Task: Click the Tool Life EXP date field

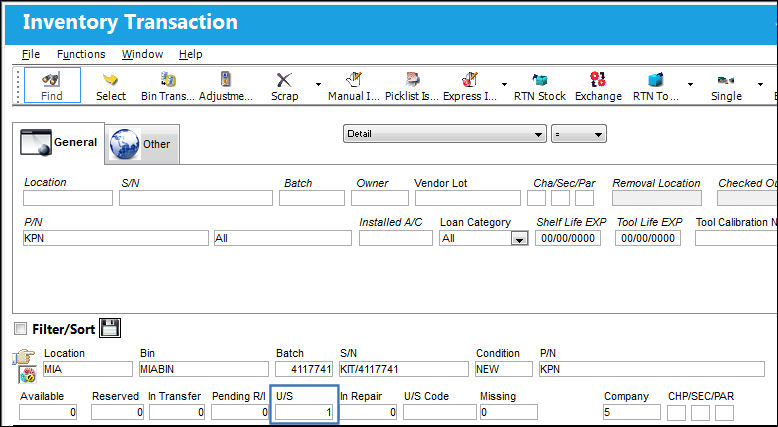Action: tap(648, 239)
